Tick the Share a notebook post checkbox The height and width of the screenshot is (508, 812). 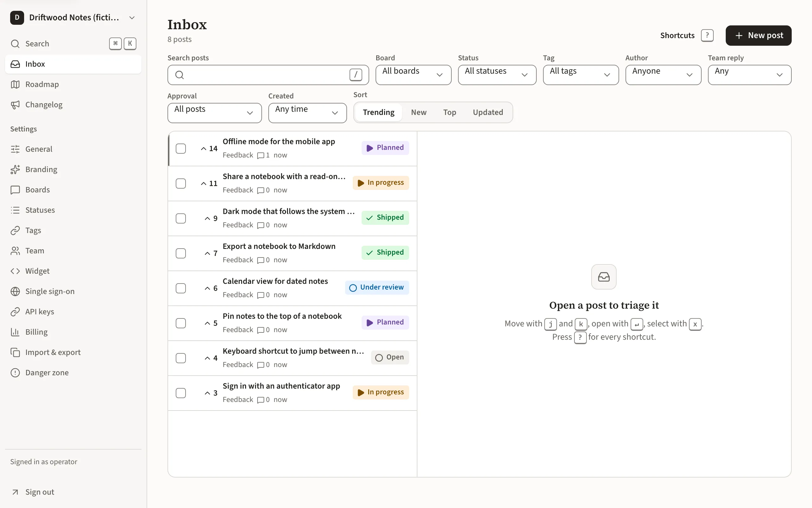click(181, 184)
